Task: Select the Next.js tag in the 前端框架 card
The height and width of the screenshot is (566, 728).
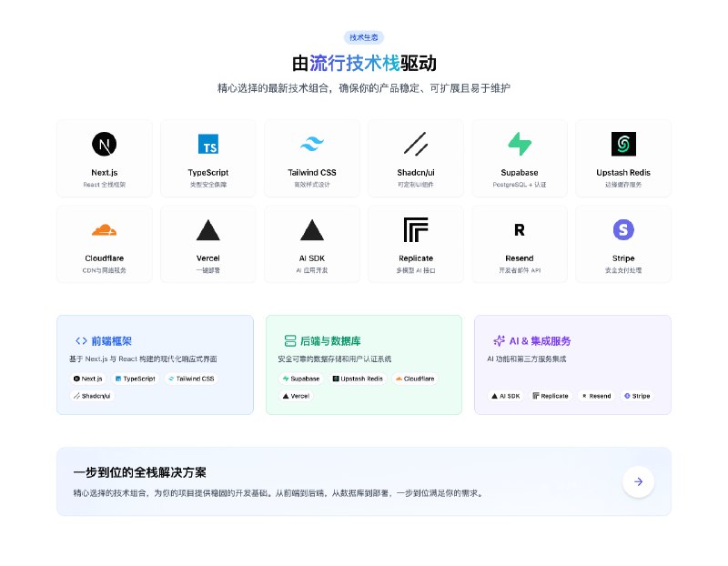Action: point(87,379)
